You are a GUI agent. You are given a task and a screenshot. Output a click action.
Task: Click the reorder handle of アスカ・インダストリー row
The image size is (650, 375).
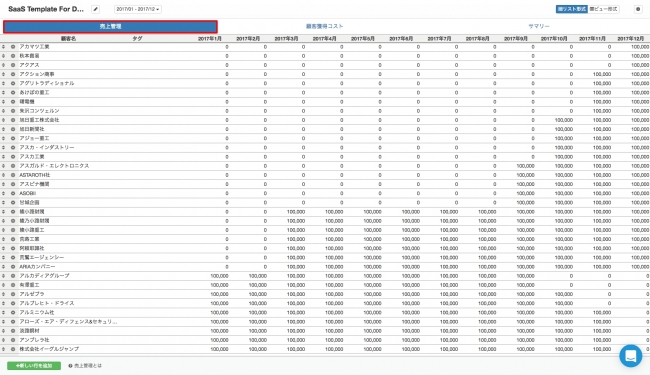pyautogui.click(x=4, y=148)
